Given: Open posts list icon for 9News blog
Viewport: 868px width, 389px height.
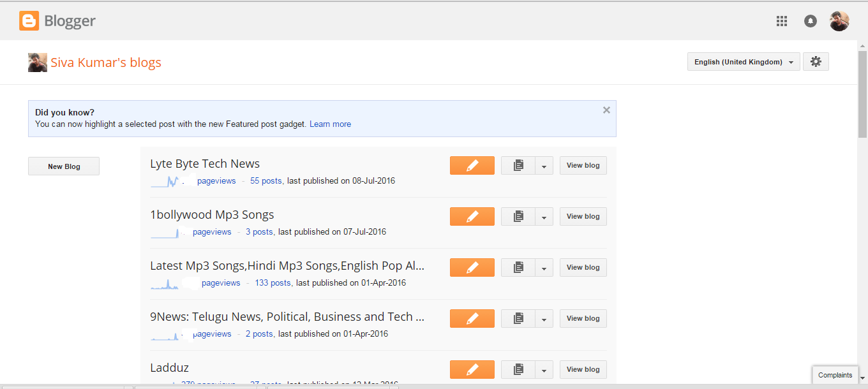Looking at the screenshot, I should click(x=518, y=319).
